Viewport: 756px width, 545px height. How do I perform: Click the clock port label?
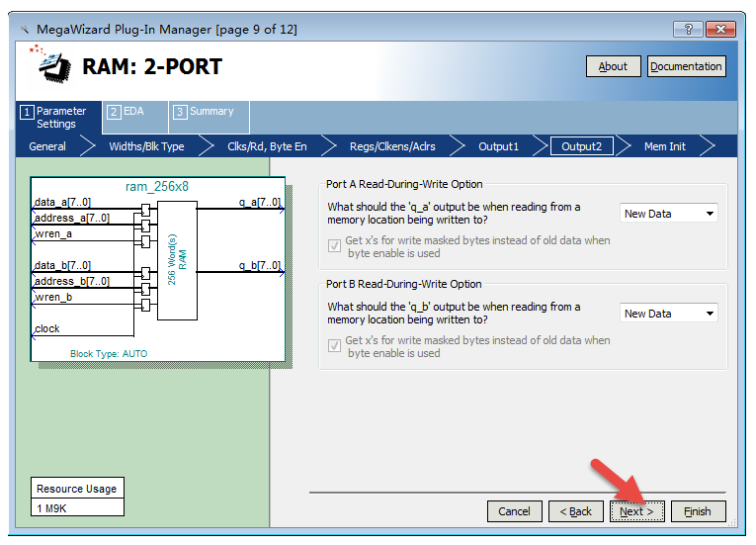pyautogui.click(x=47, y=328)
